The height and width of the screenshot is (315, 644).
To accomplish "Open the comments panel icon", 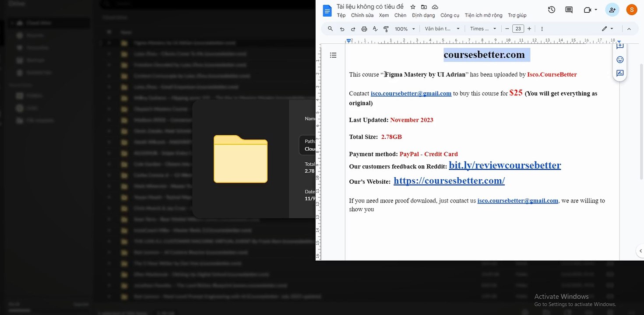I will (x=569, y=10).
